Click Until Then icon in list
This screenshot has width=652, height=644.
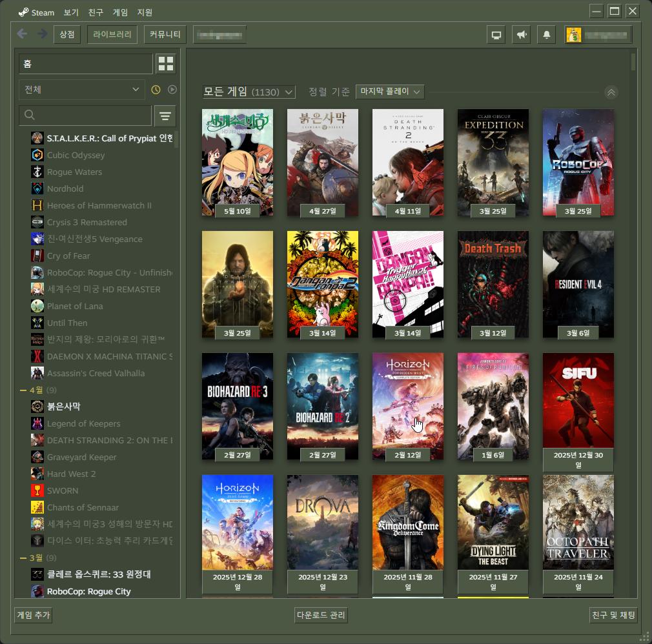coord(37,323)
